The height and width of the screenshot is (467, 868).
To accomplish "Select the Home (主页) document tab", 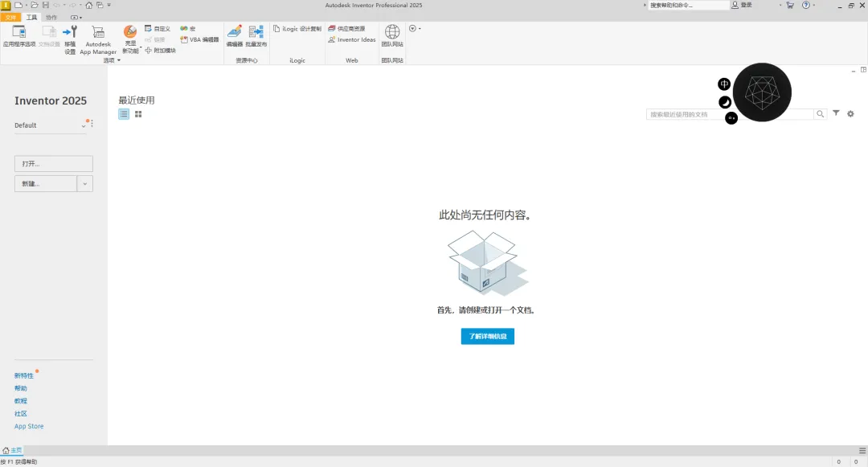I will click(12, 450).
